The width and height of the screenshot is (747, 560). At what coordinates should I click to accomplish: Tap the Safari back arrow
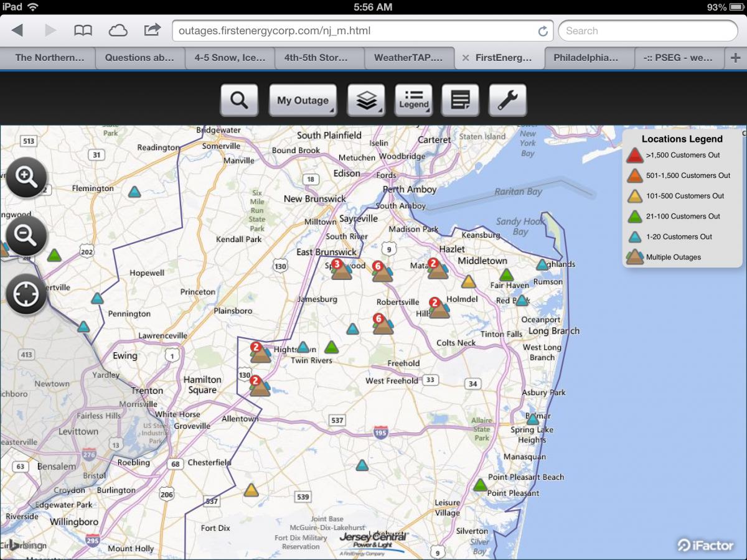click(17, 30)
